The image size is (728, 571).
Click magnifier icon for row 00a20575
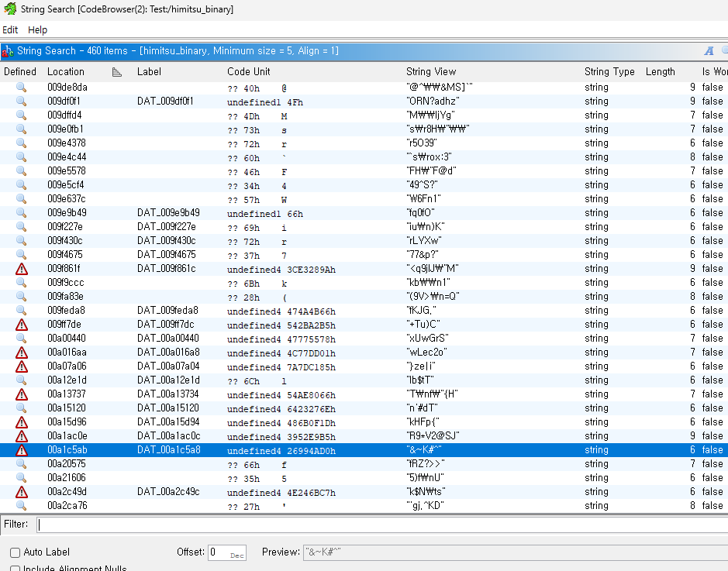[x=22, y=464]
